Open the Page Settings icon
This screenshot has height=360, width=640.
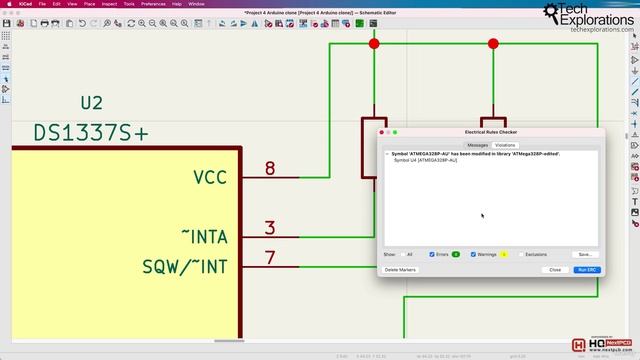pyautogui.click(x=33, y=24)
